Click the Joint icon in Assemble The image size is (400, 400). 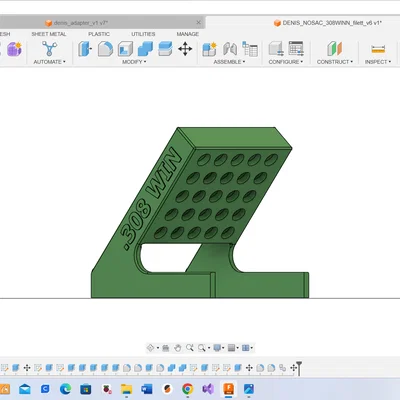230,49
